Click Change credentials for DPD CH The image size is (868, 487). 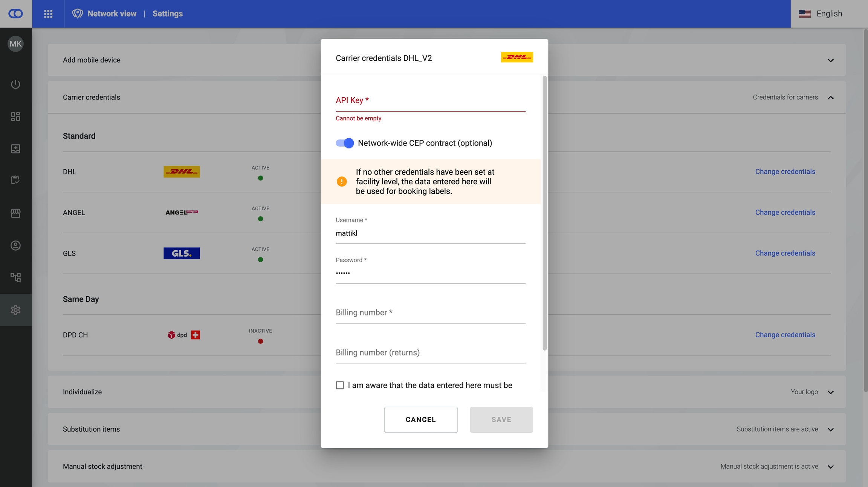pyautogui.click(x=785, y=335)
